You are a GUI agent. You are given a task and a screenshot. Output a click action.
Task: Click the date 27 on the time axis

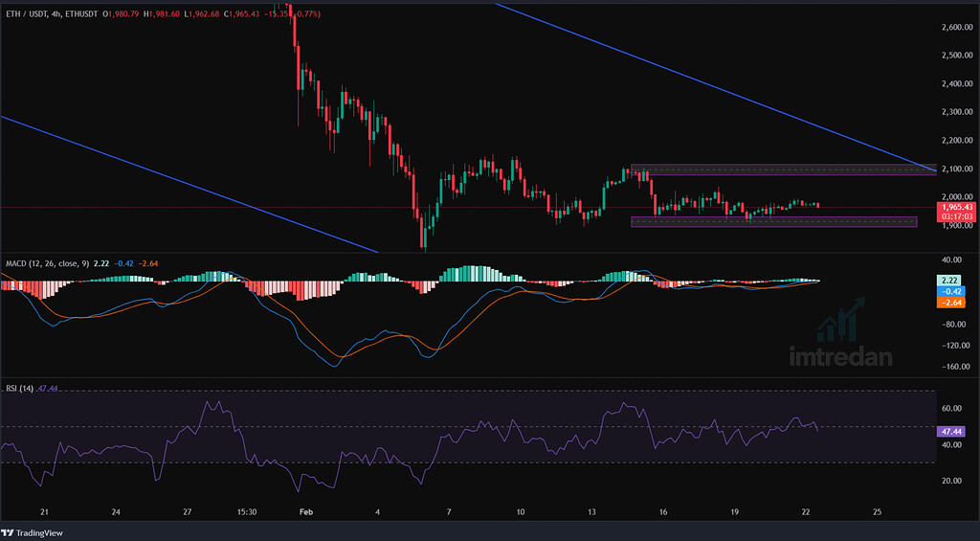coord(187,511)
